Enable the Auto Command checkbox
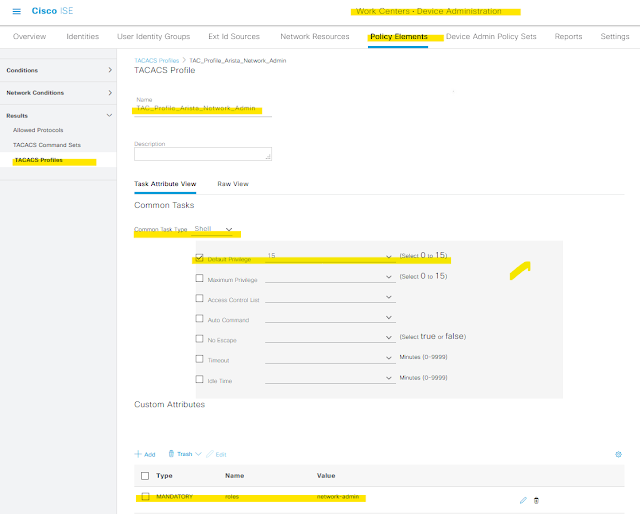 pyautogui.click(x=199, y=318)
